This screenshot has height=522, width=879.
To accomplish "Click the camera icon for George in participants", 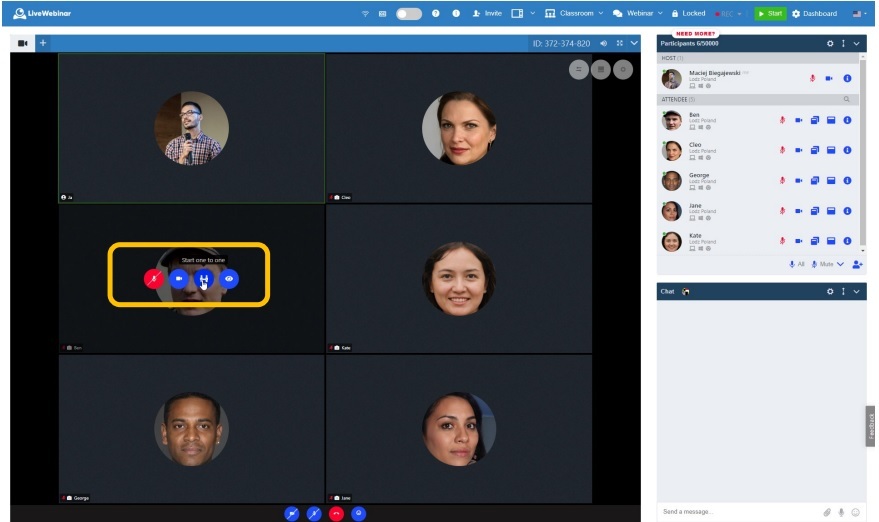I will point(798,181).
